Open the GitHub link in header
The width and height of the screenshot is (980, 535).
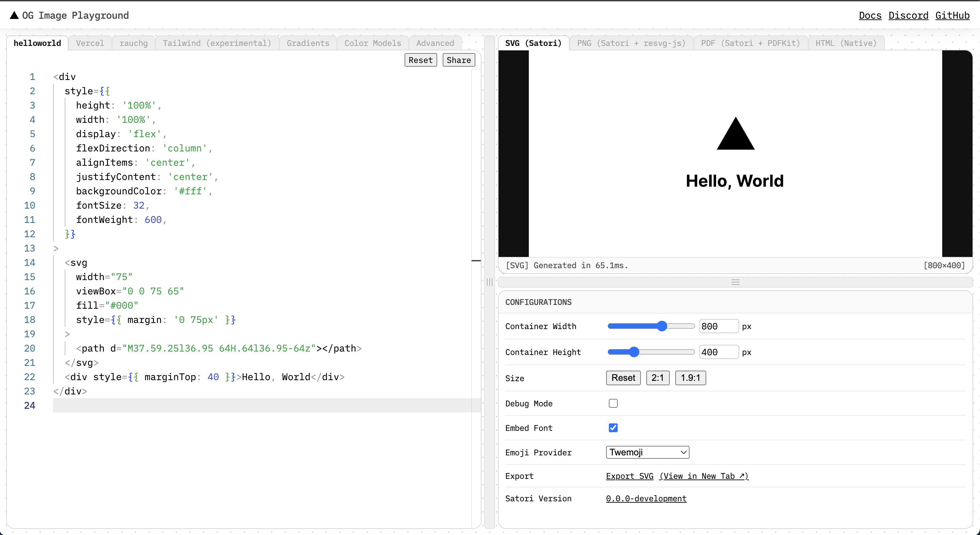pyautogui.click(x=952, y=15)
